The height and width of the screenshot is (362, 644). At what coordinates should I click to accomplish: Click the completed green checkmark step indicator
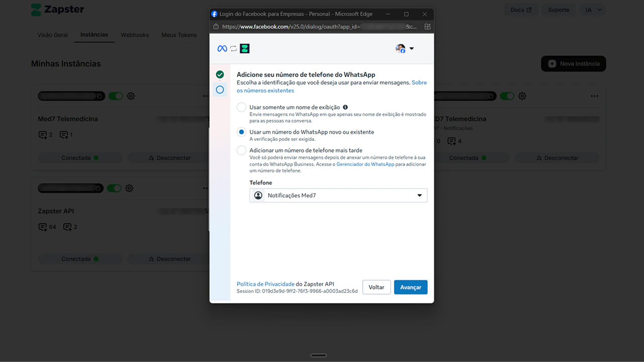coord(220,74)
